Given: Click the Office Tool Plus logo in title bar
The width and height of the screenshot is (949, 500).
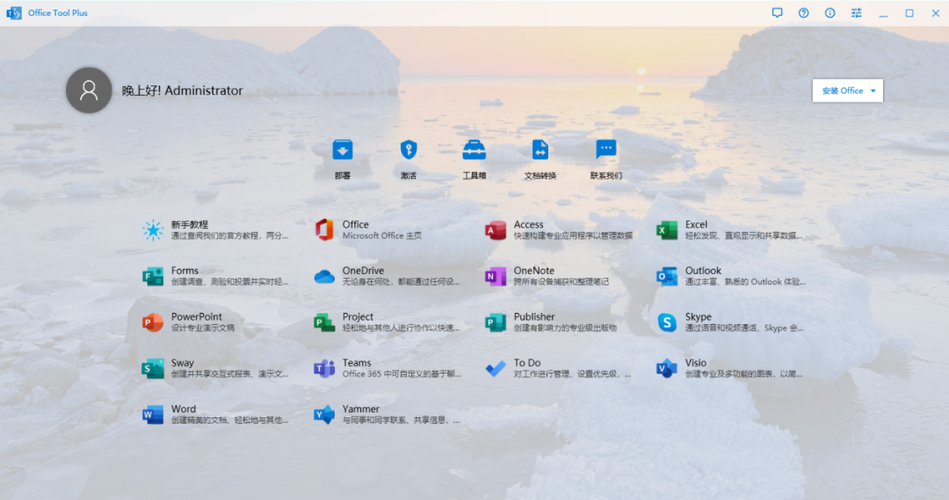Looking at the screenshot, I should pos(14,13).
